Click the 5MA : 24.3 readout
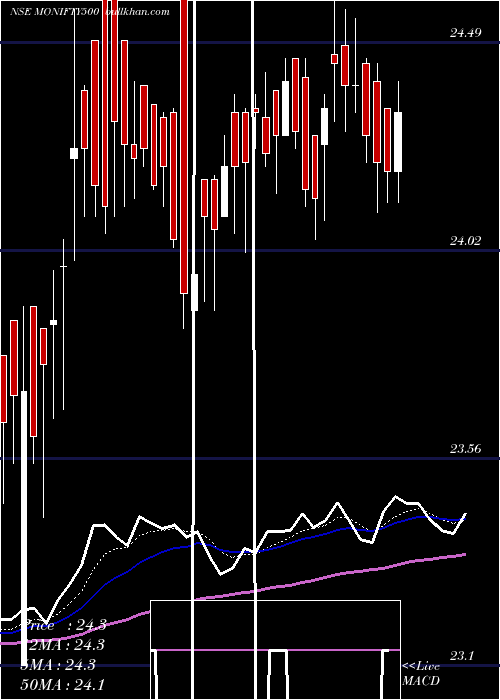Screen dimensions: 500x700 tap(58, 665)
